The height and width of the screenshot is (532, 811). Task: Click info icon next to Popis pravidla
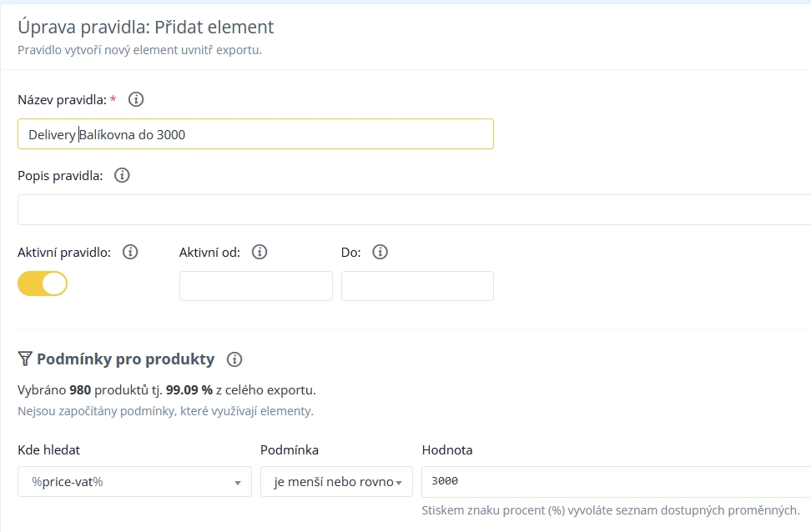122,176
